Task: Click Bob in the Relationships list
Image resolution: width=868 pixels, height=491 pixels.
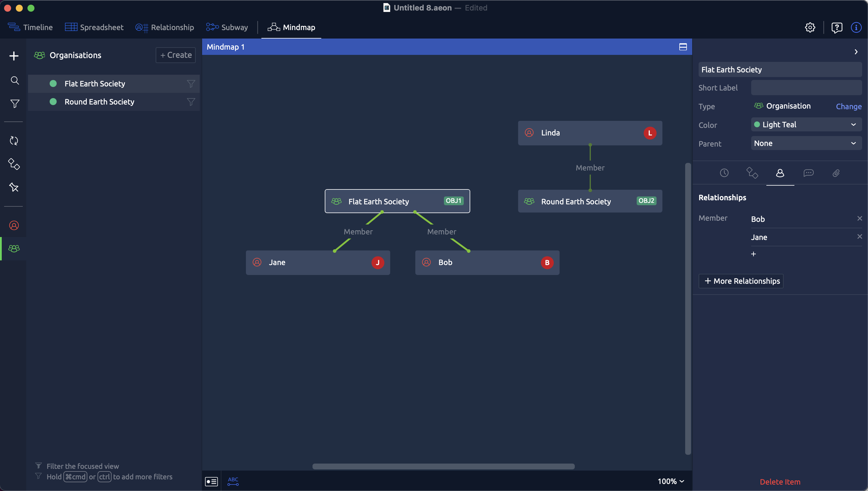Action: point(758,219)
